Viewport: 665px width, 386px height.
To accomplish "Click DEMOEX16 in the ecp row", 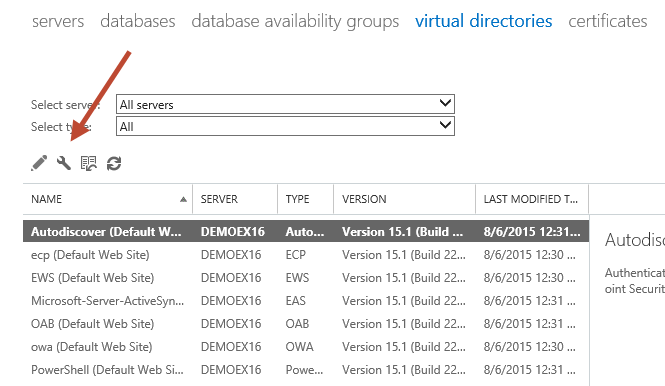I will (231, 255).
